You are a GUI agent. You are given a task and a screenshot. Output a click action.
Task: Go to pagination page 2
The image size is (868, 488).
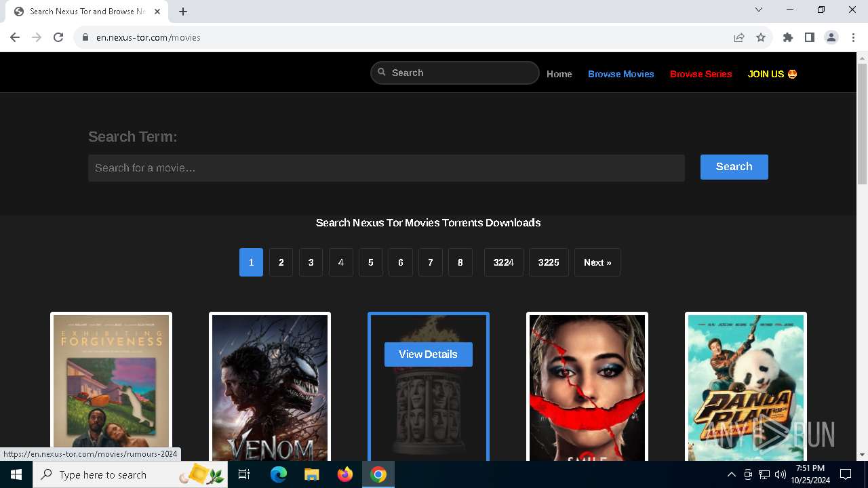click(x=281, y=262)
